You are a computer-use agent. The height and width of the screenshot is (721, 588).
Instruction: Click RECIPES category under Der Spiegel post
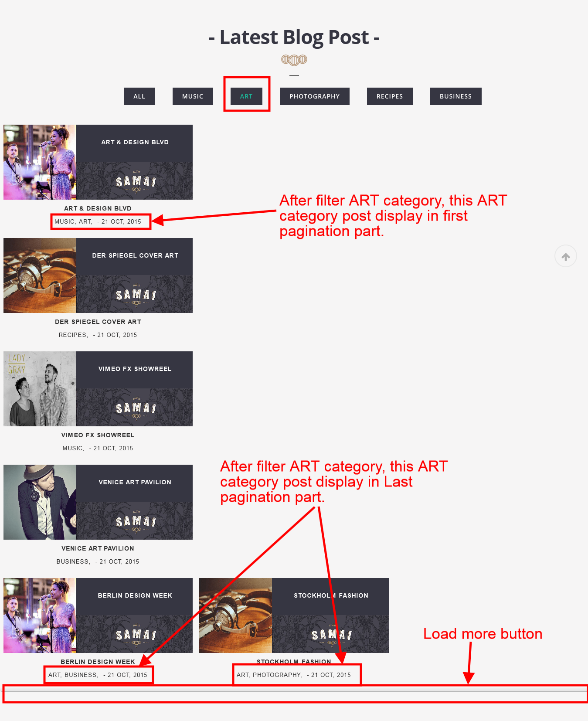pyautogui.click(x=73, y=335)
